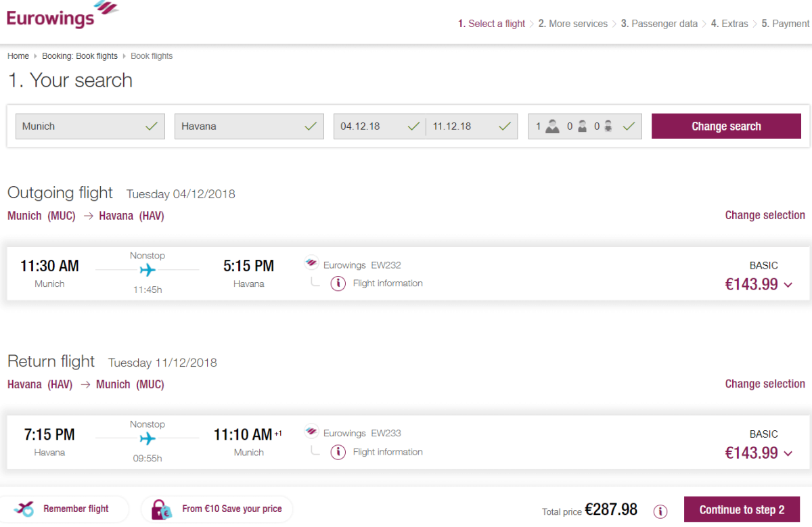Click the infant passenger icon

pos(608,127)
